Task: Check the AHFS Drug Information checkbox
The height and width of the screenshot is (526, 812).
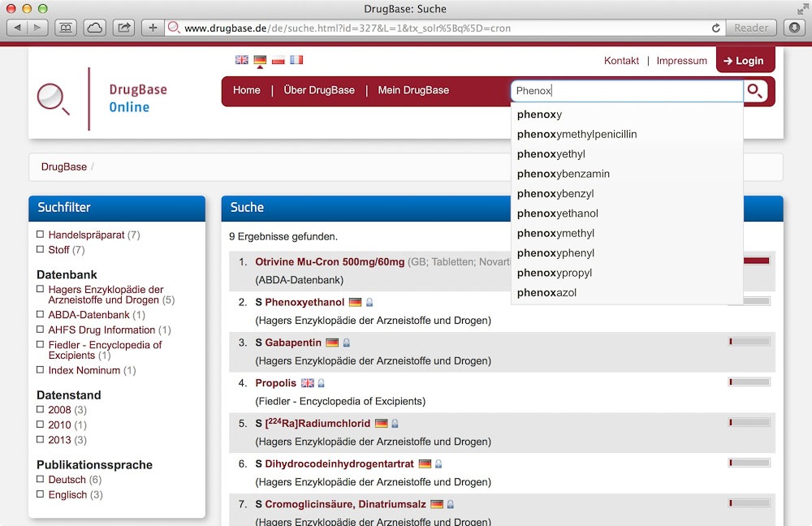Action: [x=41, y=330]
